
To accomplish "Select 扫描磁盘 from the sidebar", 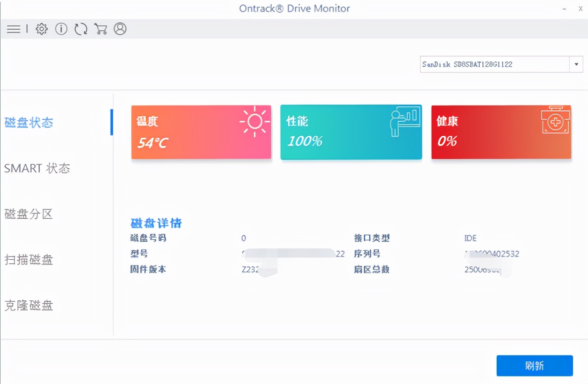I will pyautogui.click(x=28, y=260).
